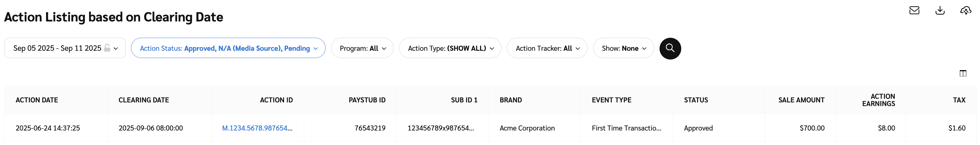Sort by the CLEARING DATE column header
The width and height of the screenshot is (980, 145).
pos(143,100)
